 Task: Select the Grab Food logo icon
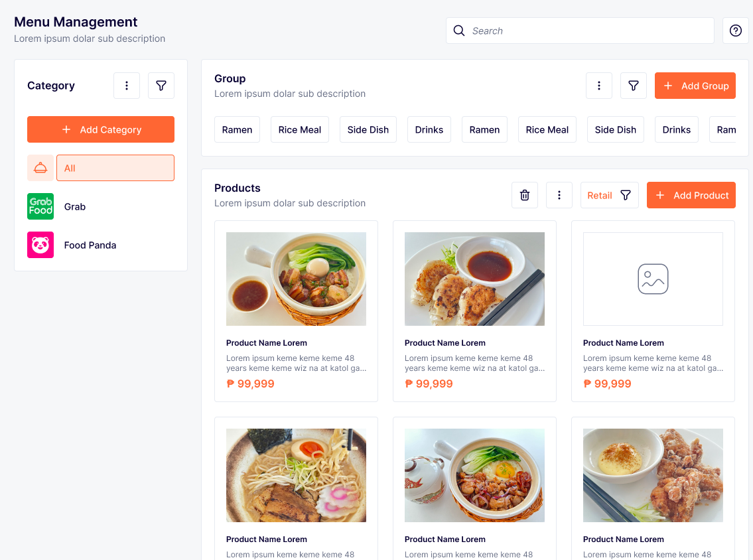click(x=40, y=206)
